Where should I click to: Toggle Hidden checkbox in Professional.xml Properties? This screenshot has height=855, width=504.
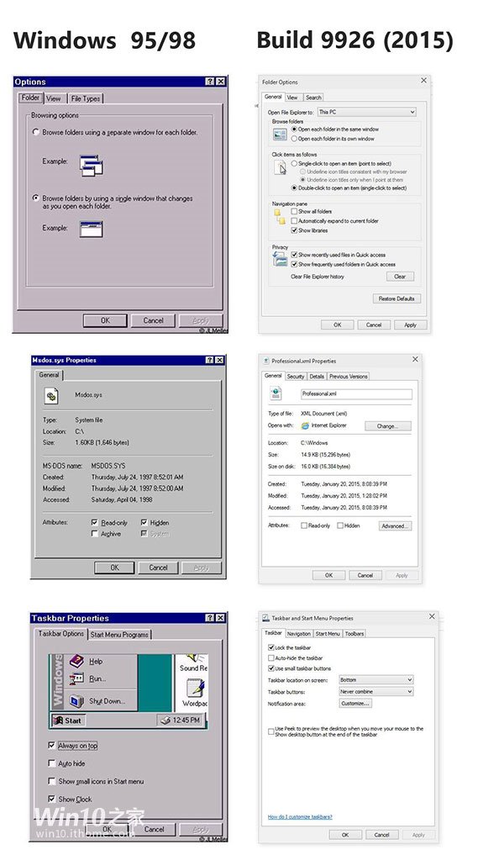pyautogui.click(x=340, y=525)
